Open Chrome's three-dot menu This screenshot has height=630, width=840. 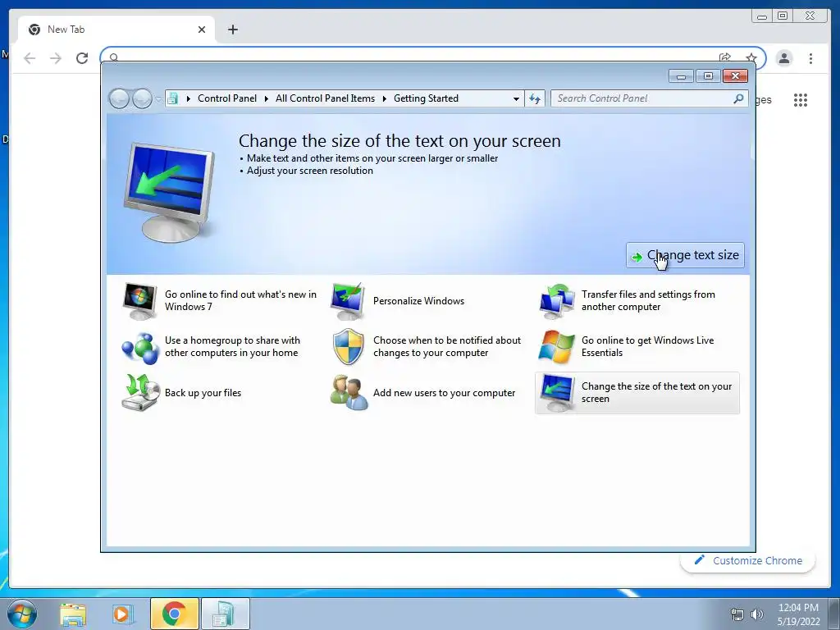[x=810, y=58]
